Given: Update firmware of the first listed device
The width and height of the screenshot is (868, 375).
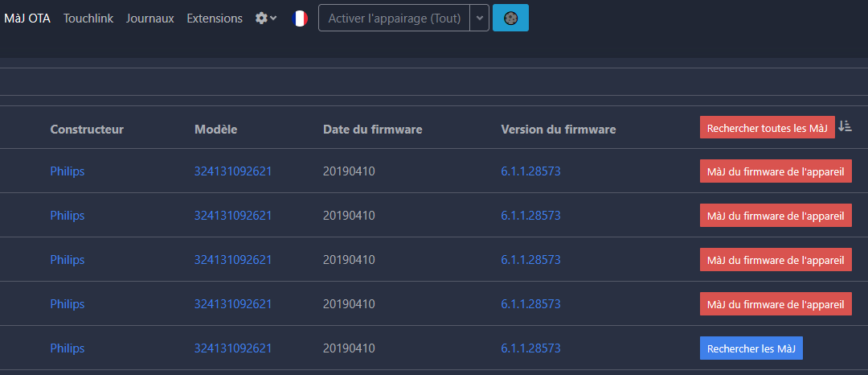Looking at the screenshot, I should [776, 171].
